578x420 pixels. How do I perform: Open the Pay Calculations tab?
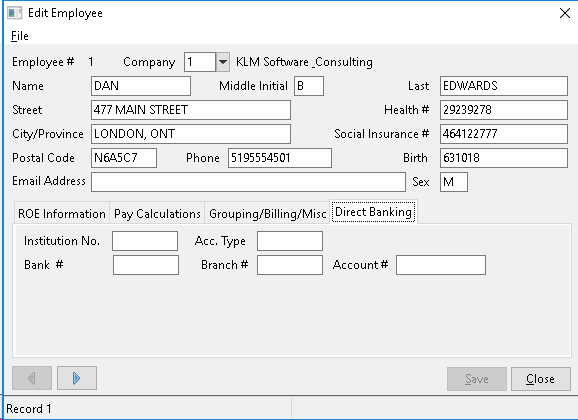157,214
